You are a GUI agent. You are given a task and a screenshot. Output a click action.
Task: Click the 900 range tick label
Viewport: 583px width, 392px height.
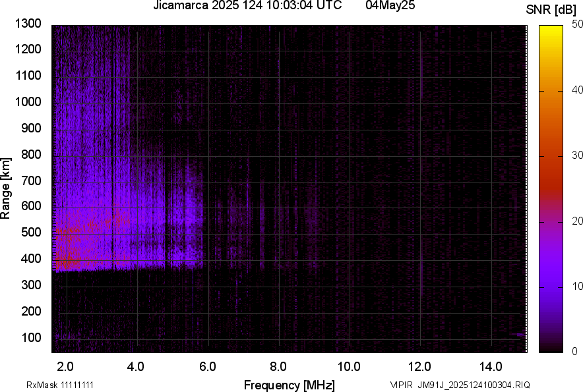31,128
